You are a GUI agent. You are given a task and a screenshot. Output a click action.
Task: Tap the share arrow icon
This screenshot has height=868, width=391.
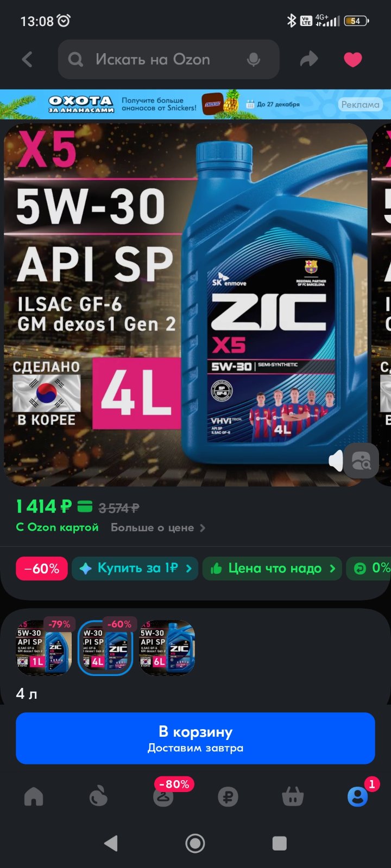[309, 59]
